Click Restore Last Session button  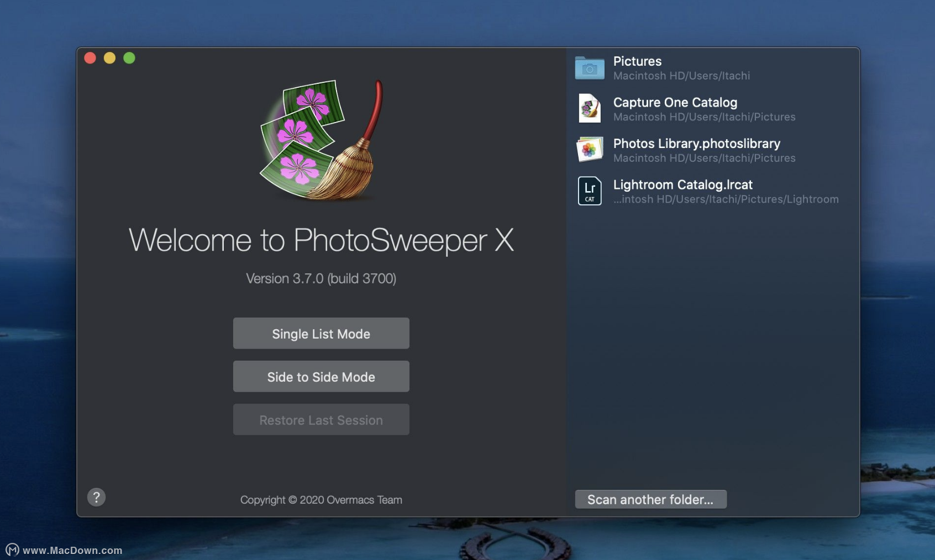[321, 420]
